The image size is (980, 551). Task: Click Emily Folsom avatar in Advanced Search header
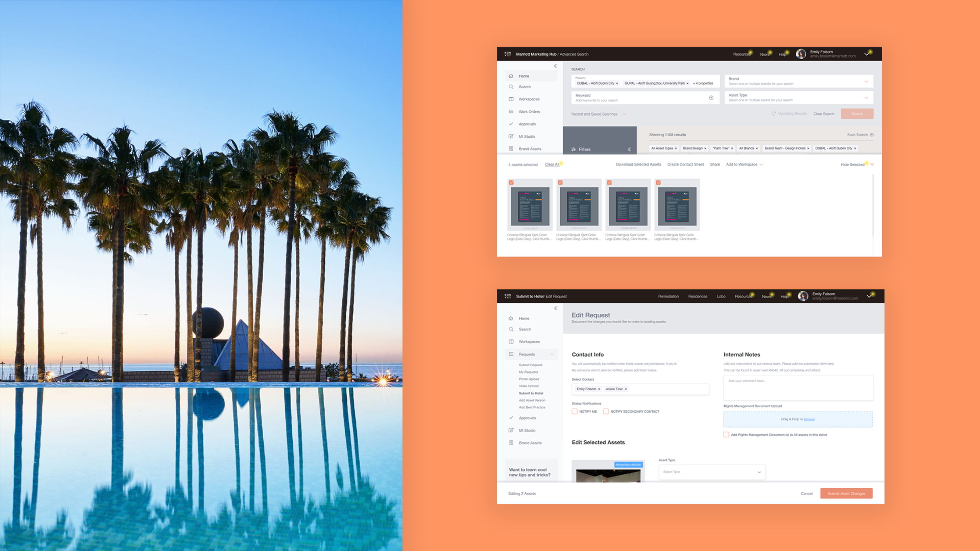801,54
